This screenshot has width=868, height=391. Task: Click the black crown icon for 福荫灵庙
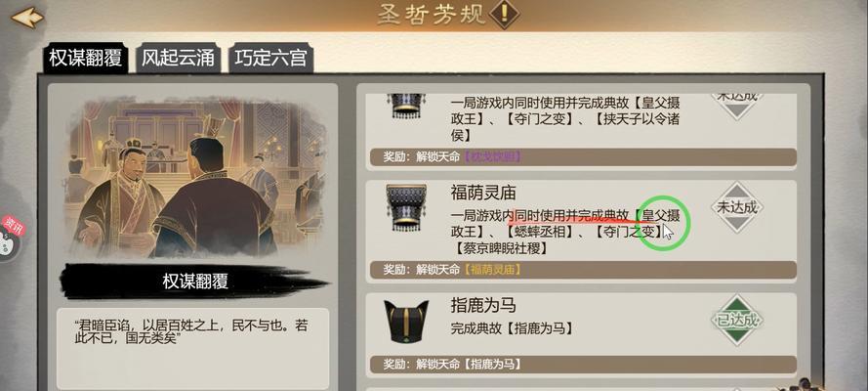406,206
